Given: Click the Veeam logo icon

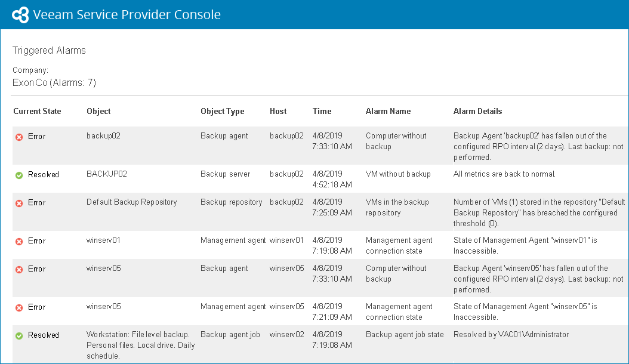Looking at the screenshot, I should 20,15.
